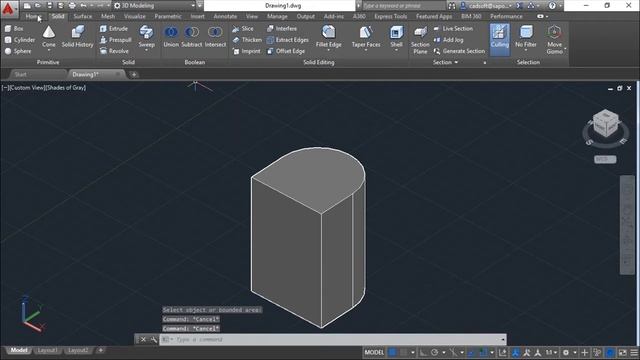Create a Box primitive
640x360 pixels.
tap(14, 29)
